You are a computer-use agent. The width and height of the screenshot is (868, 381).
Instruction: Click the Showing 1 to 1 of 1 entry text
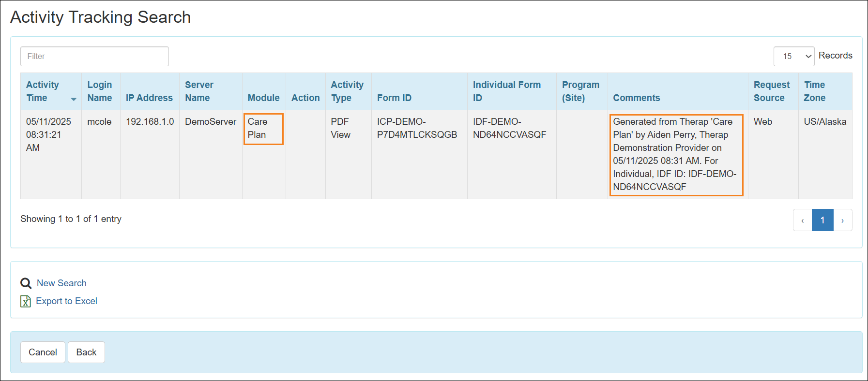point(71,219)
